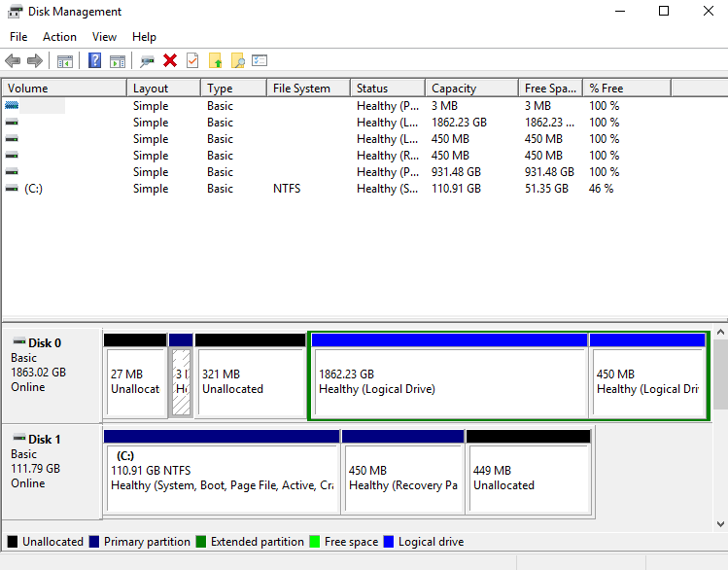Click the 51.35 GB free space cell
Image resolution: width=728 pixels, height=570 pixels.
point(546,189)
